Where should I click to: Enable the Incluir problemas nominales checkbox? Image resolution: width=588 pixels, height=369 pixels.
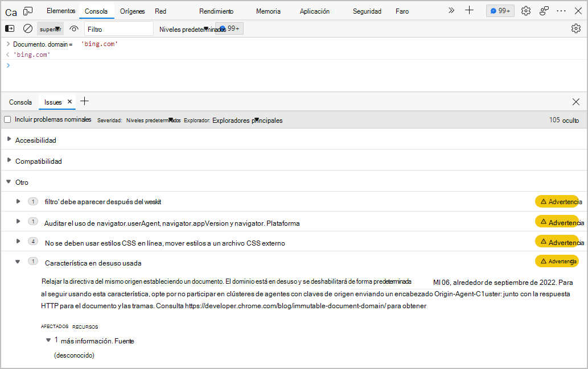click(7, 119)
